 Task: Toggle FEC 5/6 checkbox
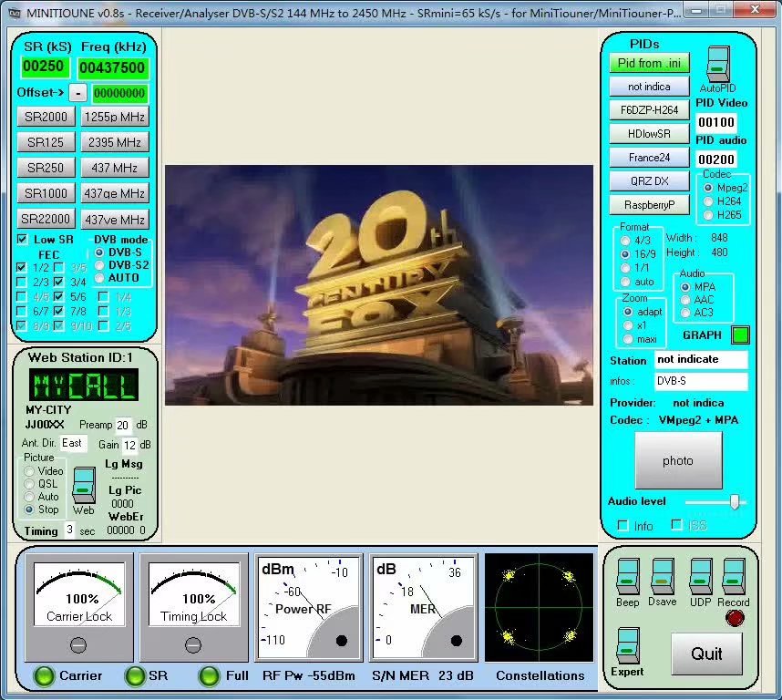point(59,296)
